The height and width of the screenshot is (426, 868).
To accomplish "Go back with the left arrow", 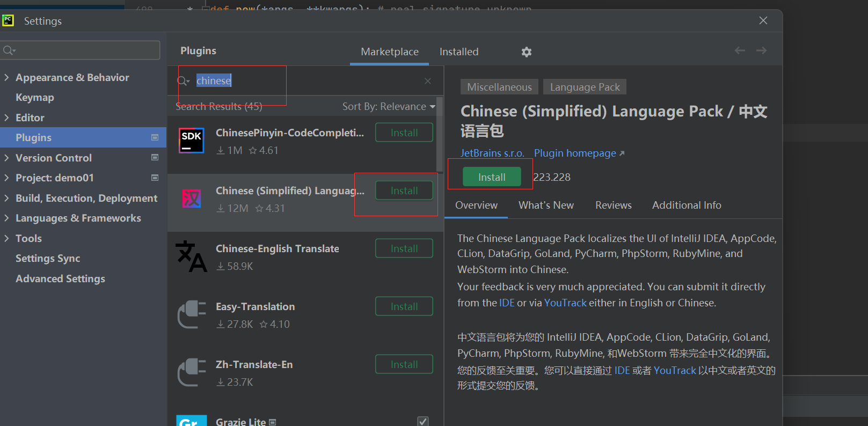I will [x=740, y=50].
